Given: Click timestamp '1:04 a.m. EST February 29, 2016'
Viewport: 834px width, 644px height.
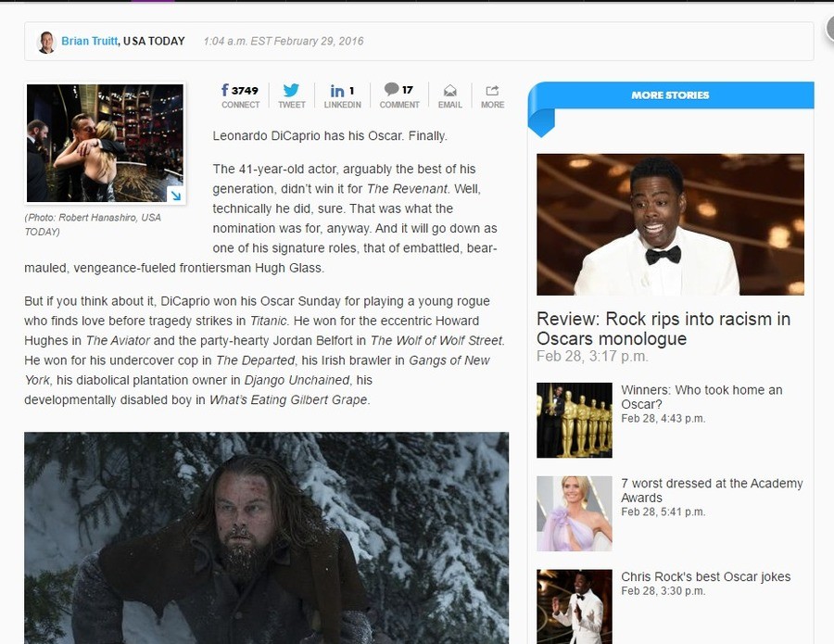Looking at the screenshot, I should [x=284, y=41].
